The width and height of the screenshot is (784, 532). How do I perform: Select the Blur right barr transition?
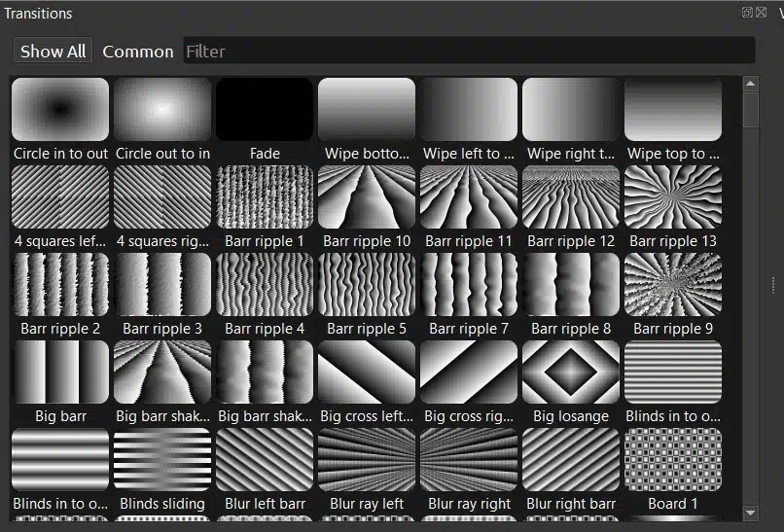571,460
